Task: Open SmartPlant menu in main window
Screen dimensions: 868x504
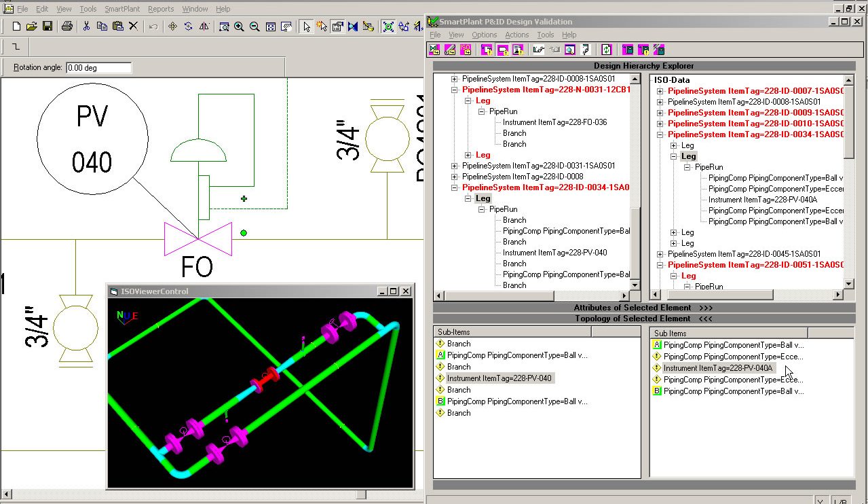Action: pos(122,9)
